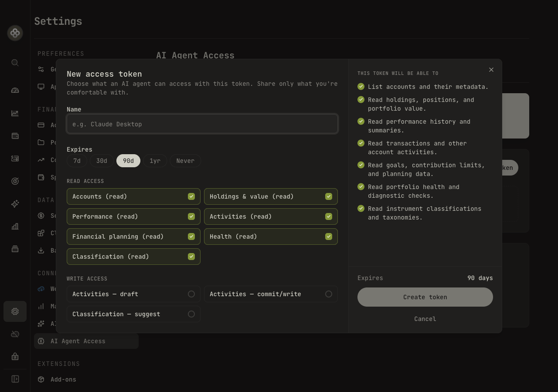Open the search icon in left rail
558x392 pixels.
click(x=15, y=63)
